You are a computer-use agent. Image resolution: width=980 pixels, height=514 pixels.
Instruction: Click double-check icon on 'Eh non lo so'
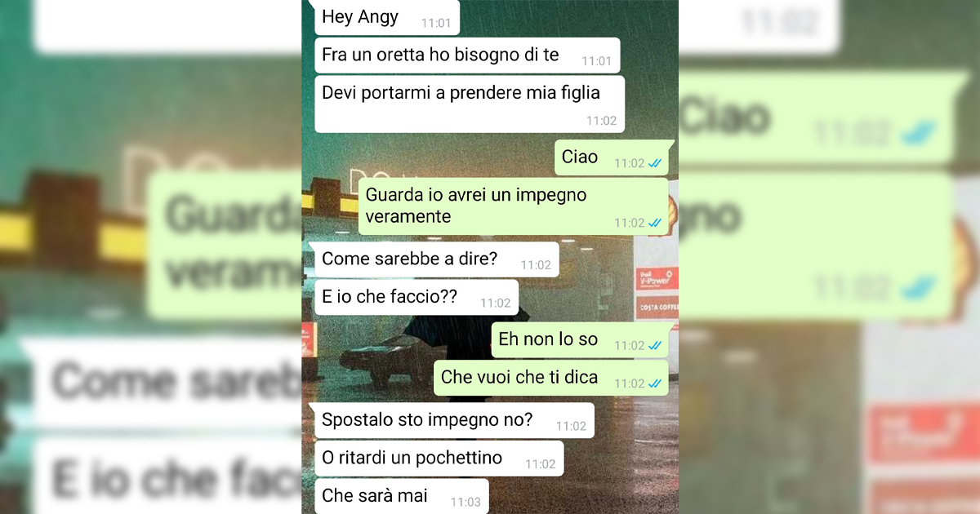click(655, 346)
